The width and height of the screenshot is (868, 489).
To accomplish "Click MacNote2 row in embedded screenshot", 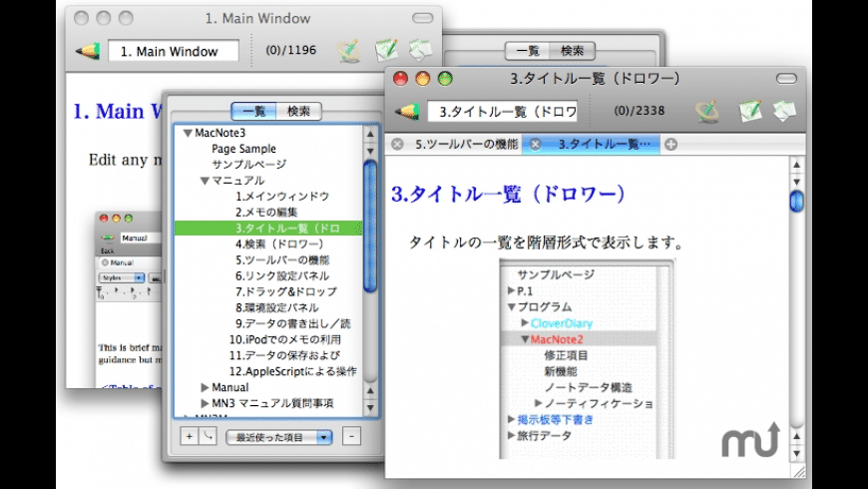I will tap(579, 339).
